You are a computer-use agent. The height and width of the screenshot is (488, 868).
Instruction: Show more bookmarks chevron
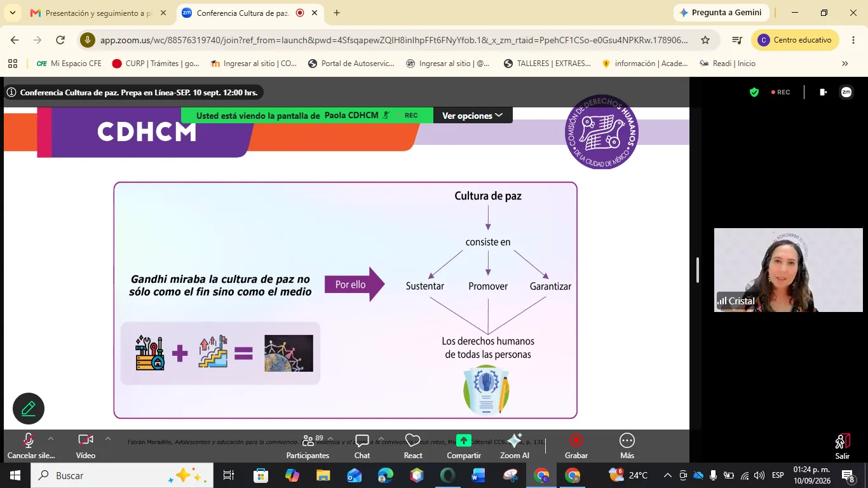tap(845, 64)
